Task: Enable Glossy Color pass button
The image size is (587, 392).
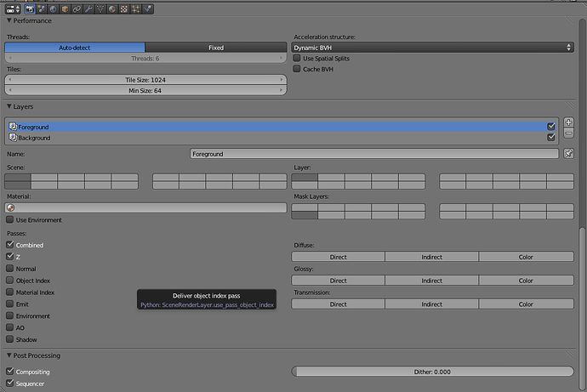Action: [526, 281]
